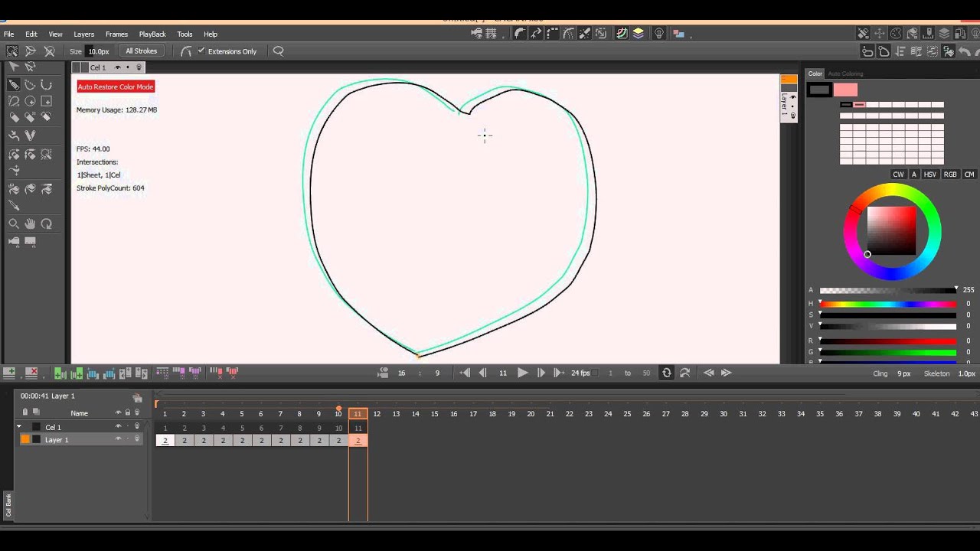Click the curved stroke extension icon

186,51
